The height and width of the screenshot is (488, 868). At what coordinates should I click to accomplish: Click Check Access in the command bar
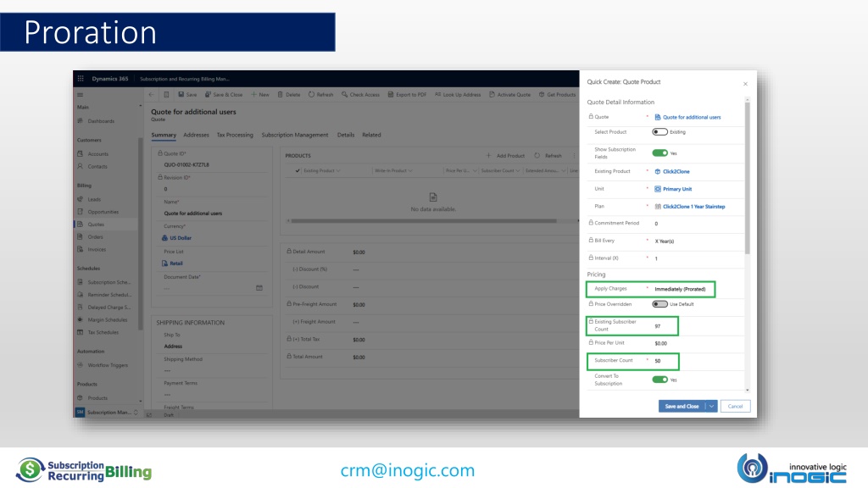(x=360, y=95)
